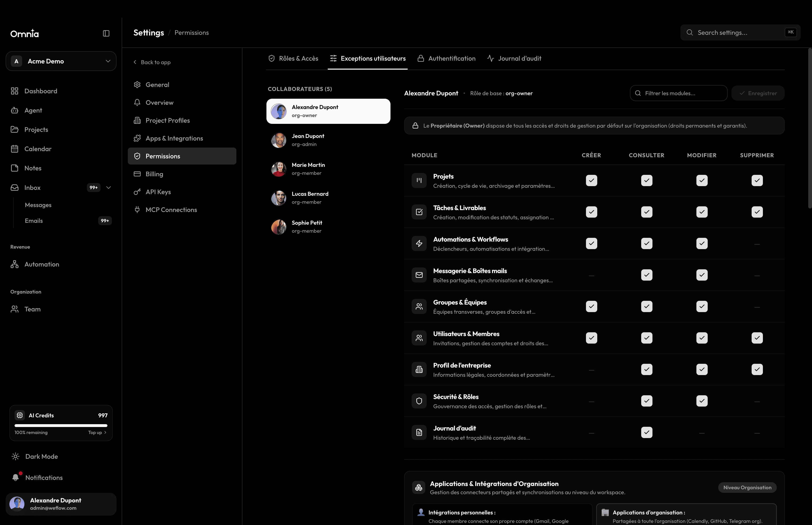This screenshot has height=525, width=812.
Task: Toggle Consulter permission for Messagerie & Boîtes mails
Action: click(647, 275)
